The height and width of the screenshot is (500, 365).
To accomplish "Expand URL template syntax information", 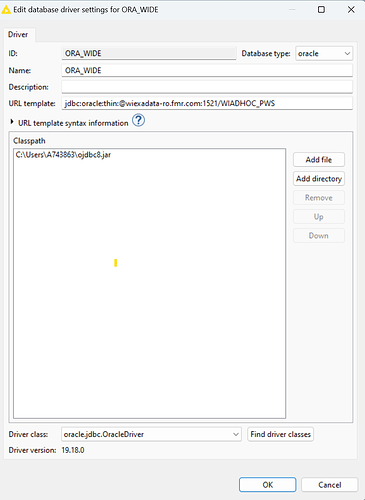I will pyautogui.click(x=12, y=122).
